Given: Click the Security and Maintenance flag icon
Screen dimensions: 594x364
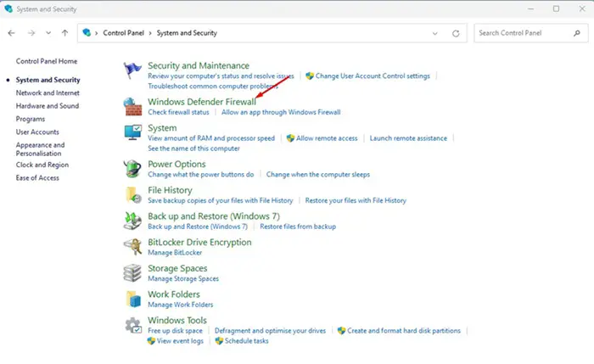Looking at the screenshot, I should point(132,70).
